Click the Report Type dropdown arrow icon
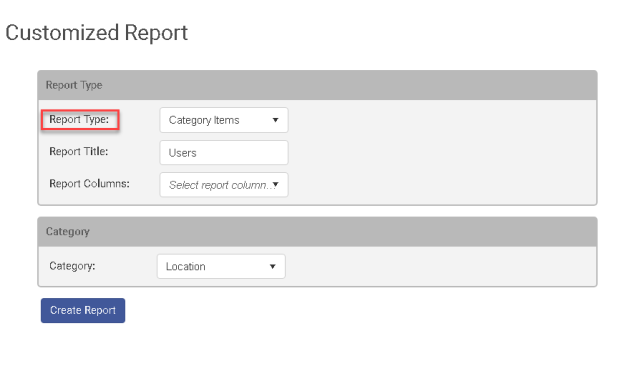This screenshot has height=366, width=637. tap(275, 120)
